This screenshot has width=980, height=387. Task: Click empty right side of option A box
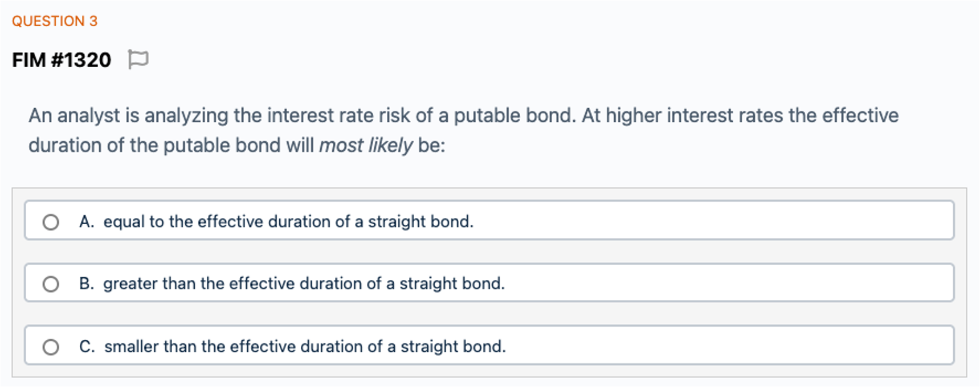point(741,221)
